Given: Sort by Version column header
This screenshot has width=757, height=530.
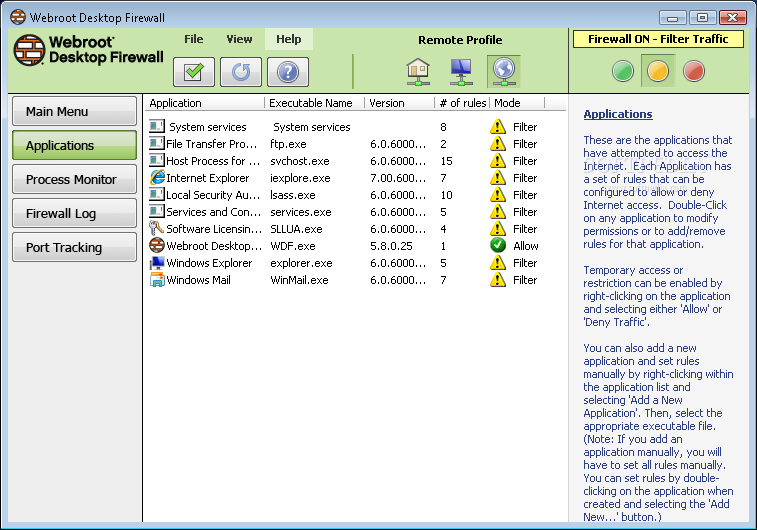Looking at the screenshot, I should click(400, 103).
